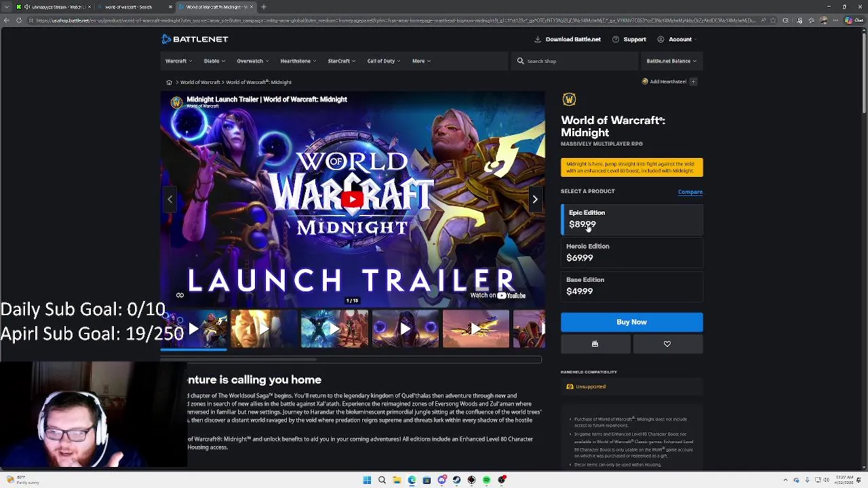Go to previous media with left arrow
The height and width of the screenshot is (488, 868).
[170, 199]
